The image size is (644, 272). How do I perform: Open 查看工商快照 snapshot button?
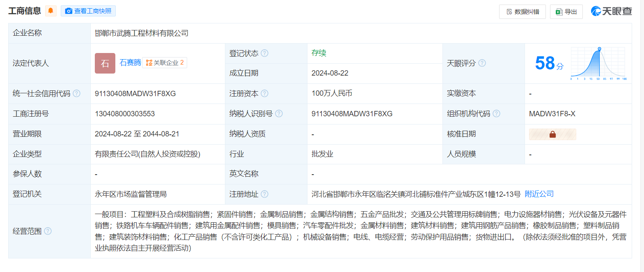88,11
